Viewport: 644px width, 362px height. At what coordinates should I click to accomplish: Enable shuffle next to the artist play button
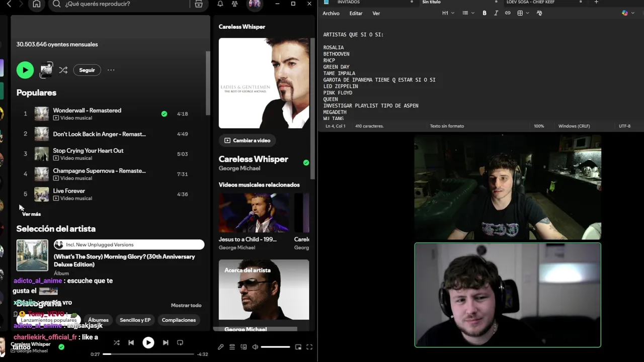[63, 70]
